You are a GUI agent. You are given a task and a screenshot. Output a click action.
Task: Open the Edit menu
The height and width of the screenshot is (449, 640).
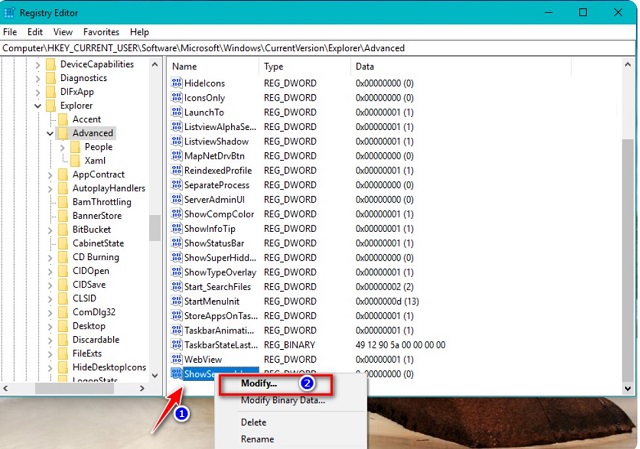pos(35,32)
